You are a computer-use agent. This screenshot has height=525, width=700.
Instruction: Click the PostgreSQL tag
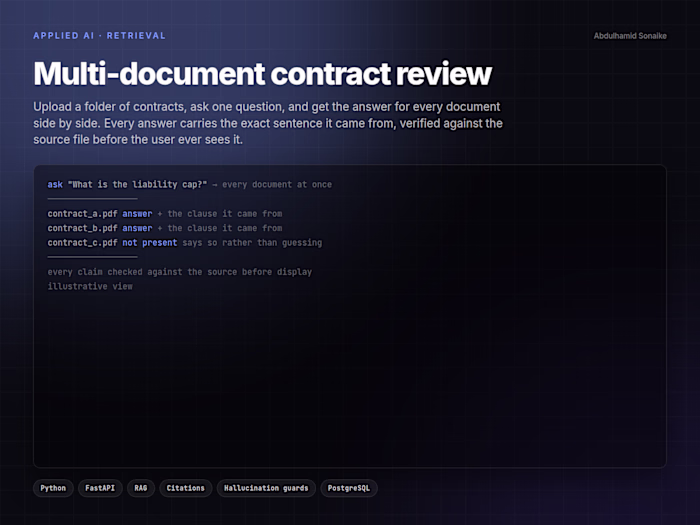[349, 488]
